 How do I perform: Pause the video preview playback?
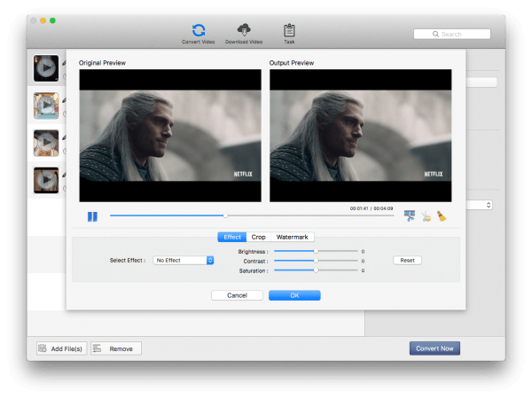[x=92, y=216]
